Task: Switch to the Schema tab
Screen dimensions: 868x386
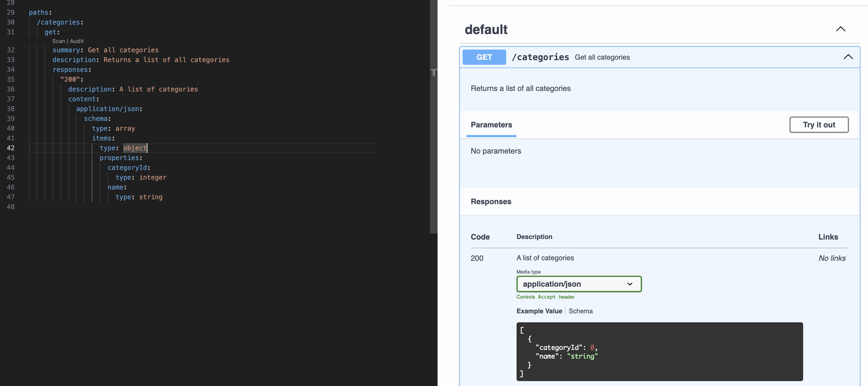Action: click(x=580, y=311)
